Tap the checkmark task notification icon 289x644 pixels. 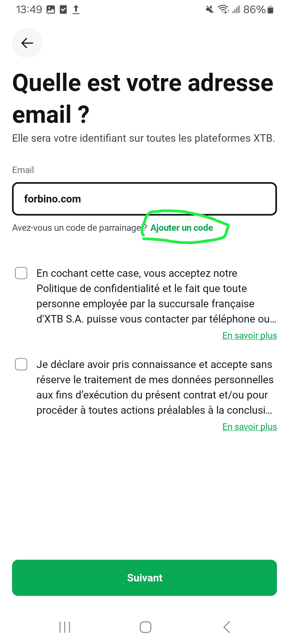pyautogui.click(x=63, y=10)
